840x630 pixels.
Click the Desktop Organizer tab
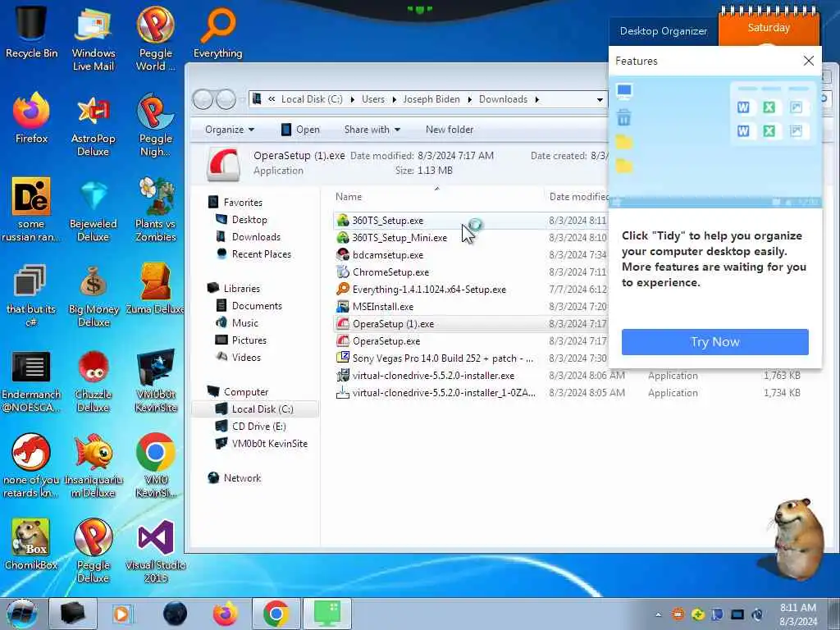[x=663, y=31]
